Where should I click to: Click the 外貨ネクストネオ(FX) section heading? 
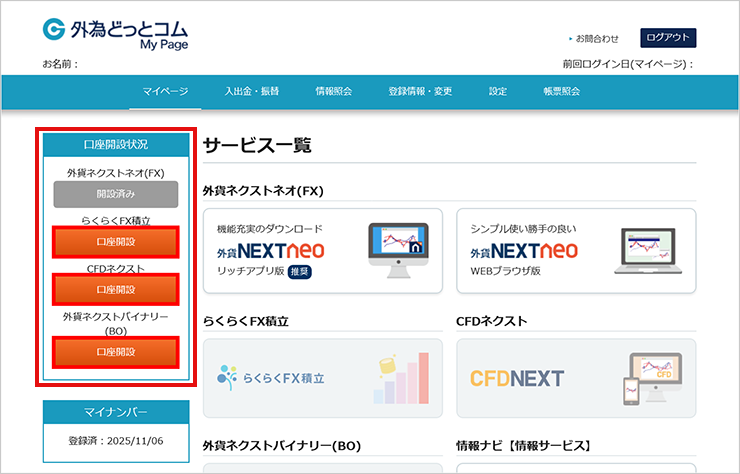click(x=263, y=191)
